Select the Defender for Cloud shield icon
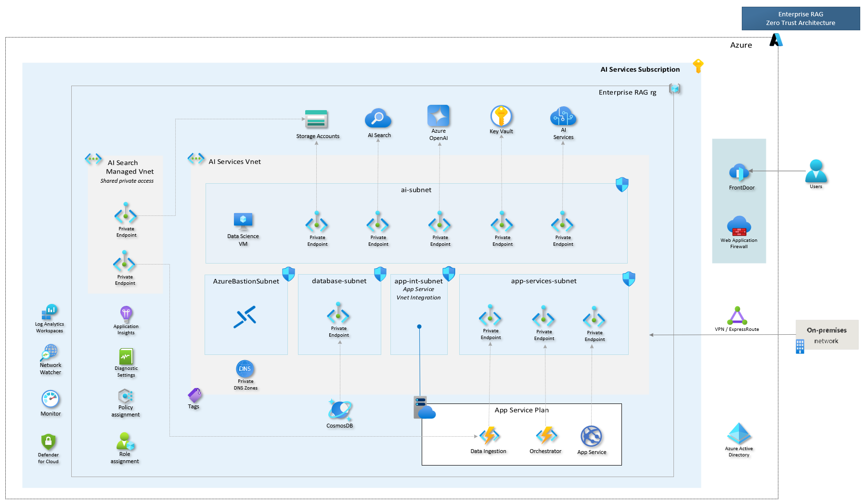Viewport: 866px width, 504px height. click(49, 441)
